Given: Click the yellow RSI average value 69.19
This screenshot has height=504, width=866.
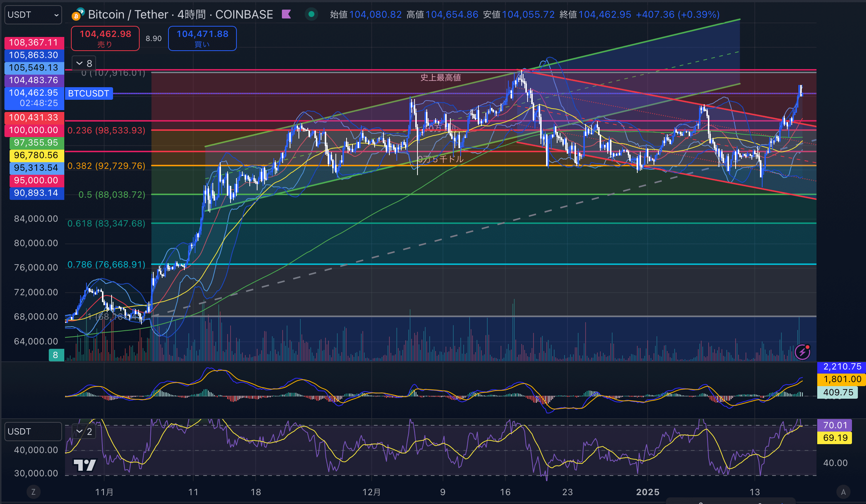Looking at the screenshot, I should tap(835, 438).
